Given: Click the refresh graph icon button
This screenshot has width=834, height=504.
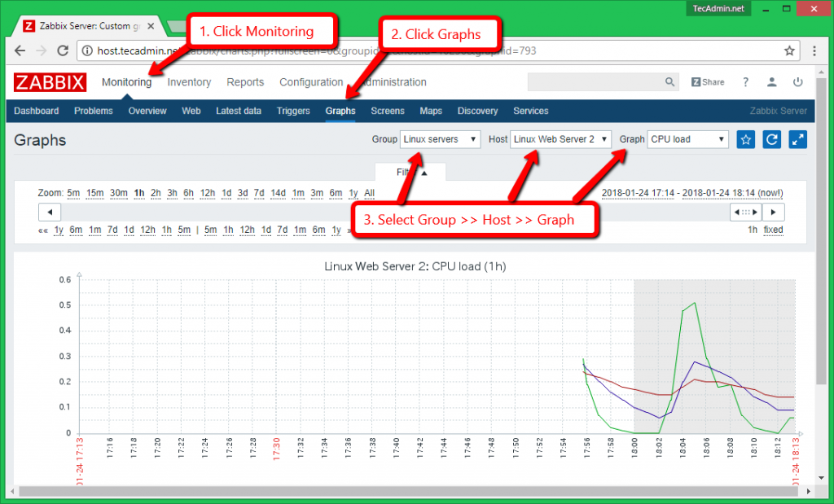Looking at the screenshot, I should point(771,139).
